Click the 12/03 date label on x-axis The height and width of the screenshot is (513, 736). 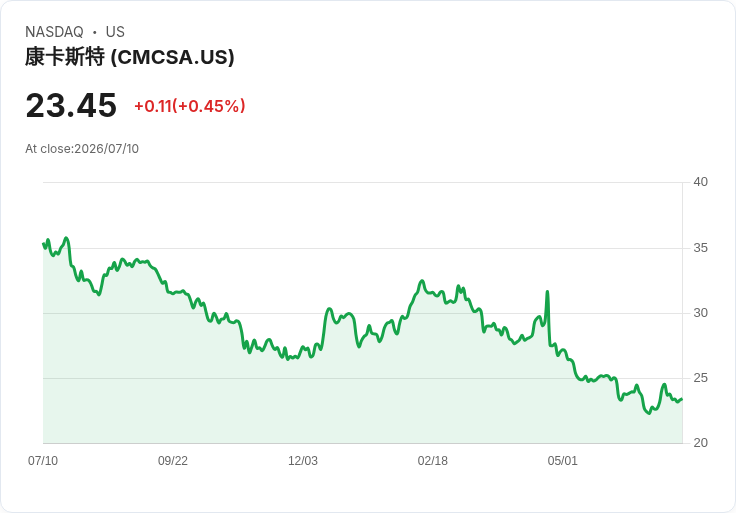[x=303, y=460]
